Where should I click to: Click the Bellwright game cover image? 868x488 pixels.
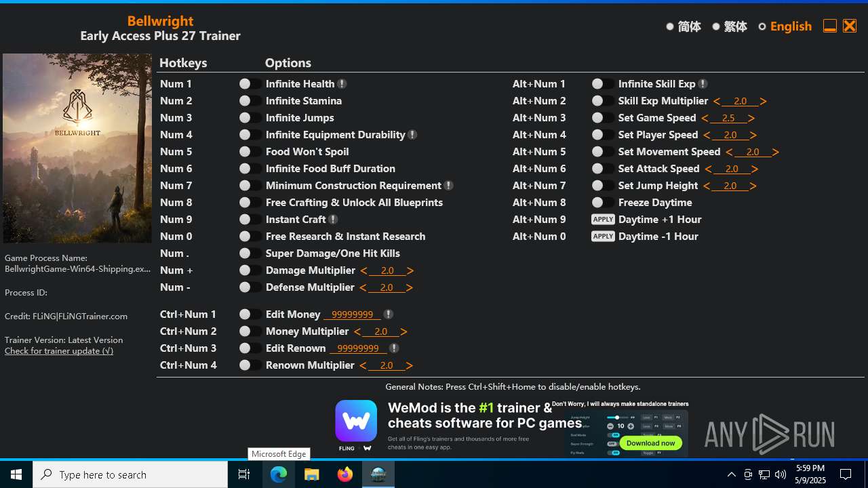[x=77, y=148]
